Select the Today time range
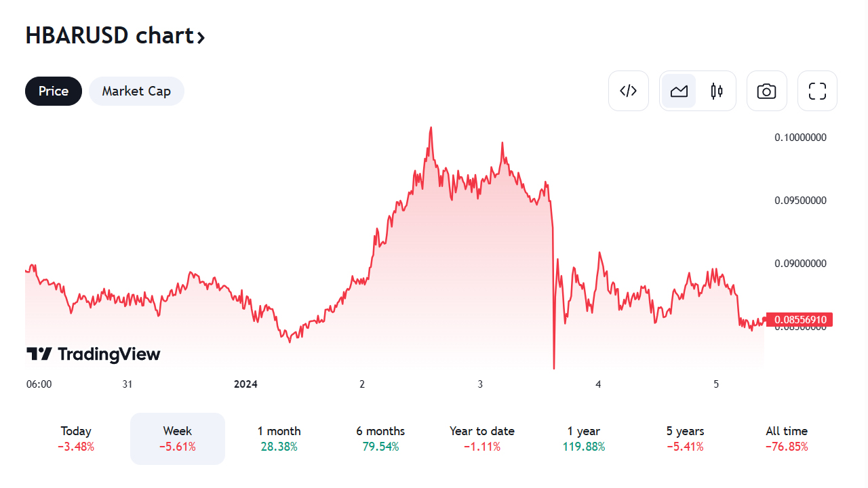The width and height of the screenshot is (868, 488). (x=76, y=439)
